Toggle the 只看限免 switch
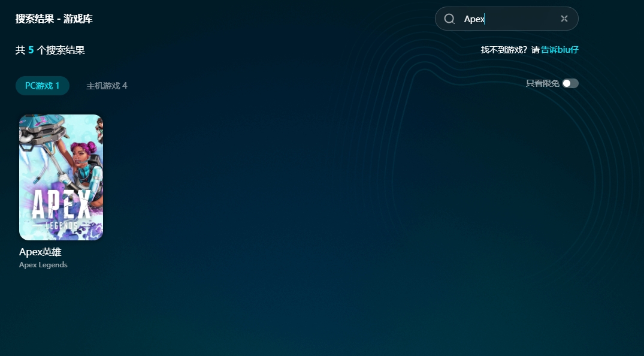Viewport: 644px width, 356px height. pyautogui.click(x=570, y=83)
